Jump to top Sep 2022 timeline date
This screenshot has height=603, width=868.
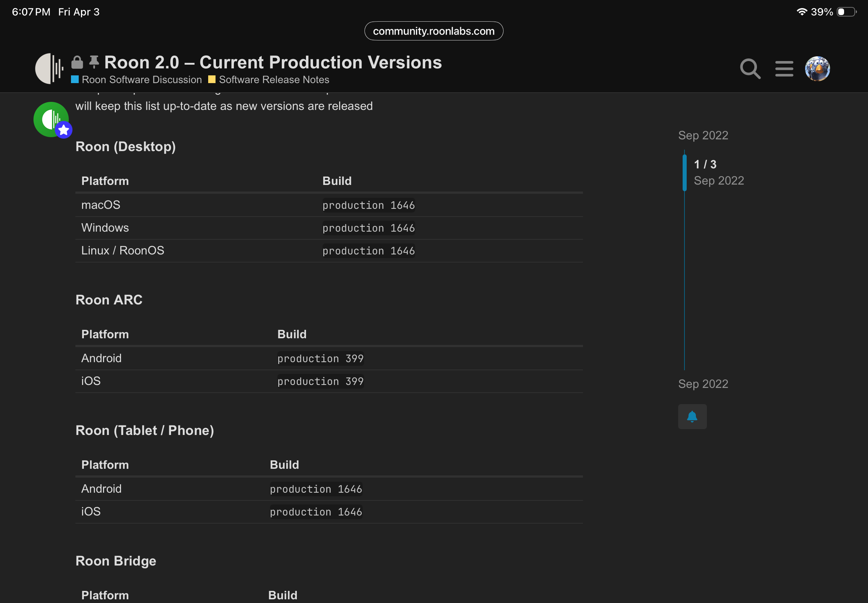tap(703, 135)
